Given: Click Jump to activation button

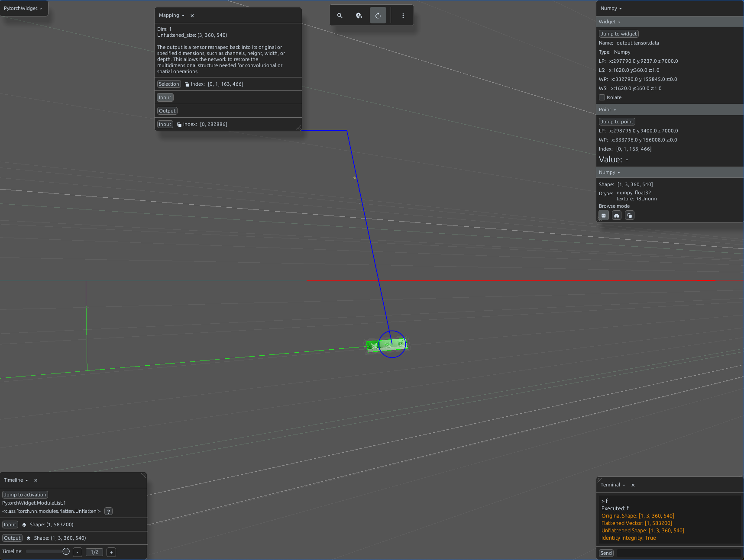Looking at the screenshot, I should (x=25, y=495).
